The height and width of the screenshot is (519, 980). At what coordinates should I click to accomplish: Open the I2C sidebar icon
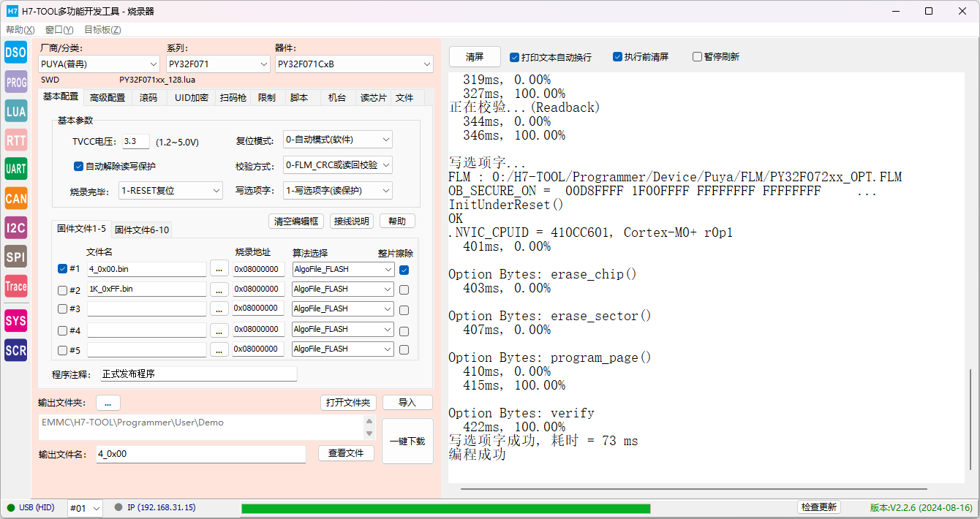click(15, 227)
